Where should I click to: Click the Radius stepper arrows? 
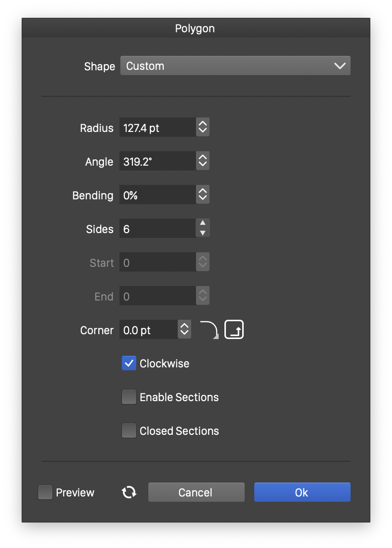pyautogui.click(x=203, y=128)
